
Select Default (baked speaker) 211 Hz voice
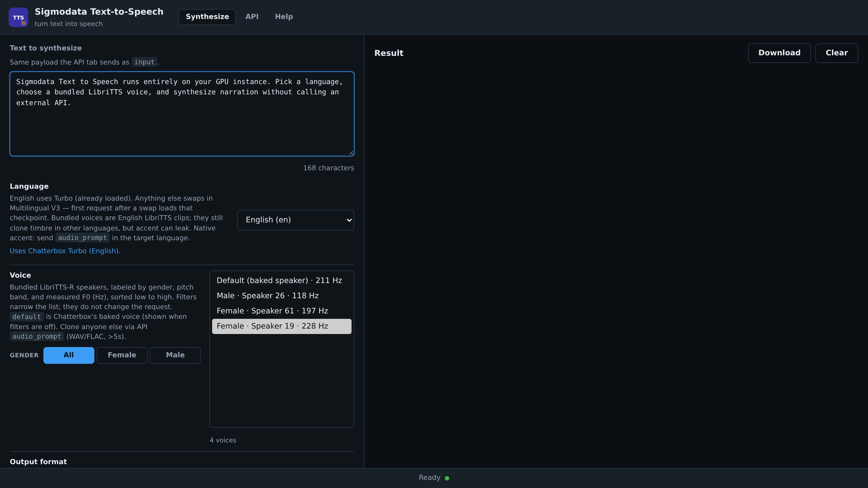[282, 281]
